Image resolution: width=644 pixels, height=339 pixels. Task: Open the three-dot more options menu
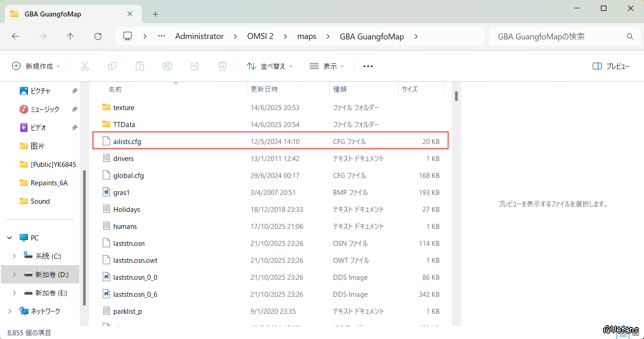368,66
